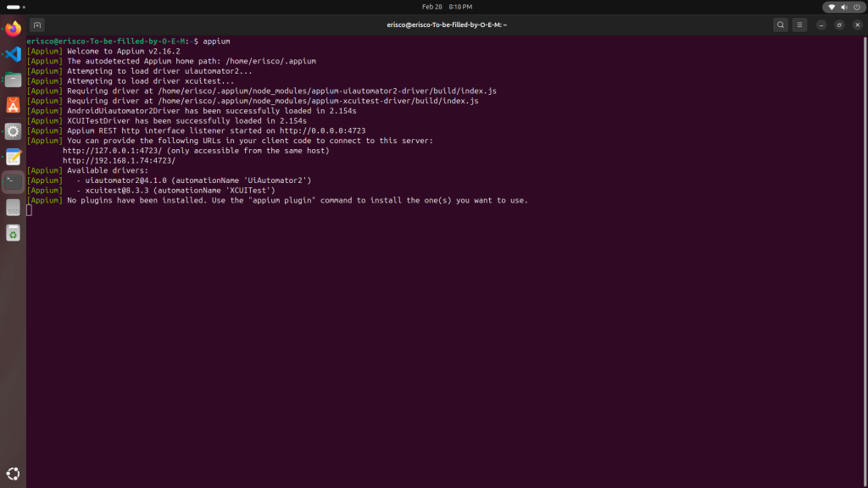Open a new terminal tab
Viewport: 868px width, 488px height.
37,25
